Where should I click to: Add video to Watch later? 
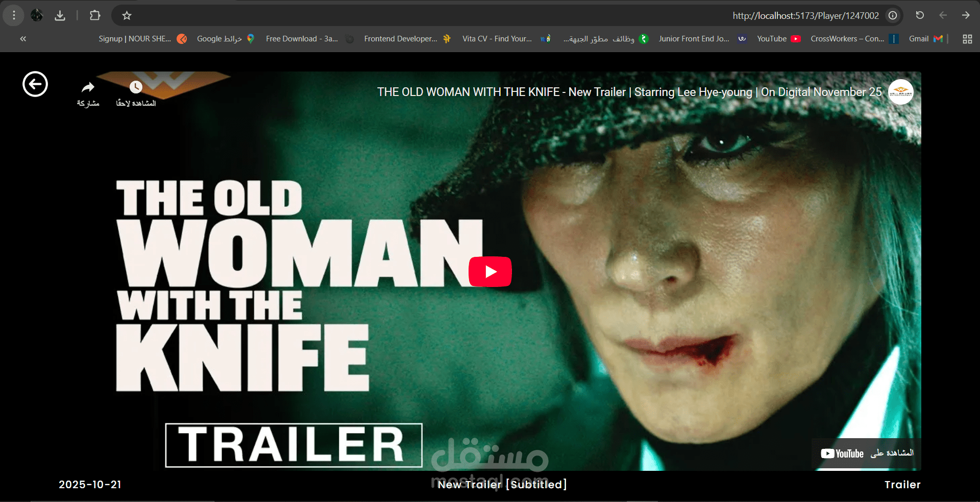(x=136, y=94)
